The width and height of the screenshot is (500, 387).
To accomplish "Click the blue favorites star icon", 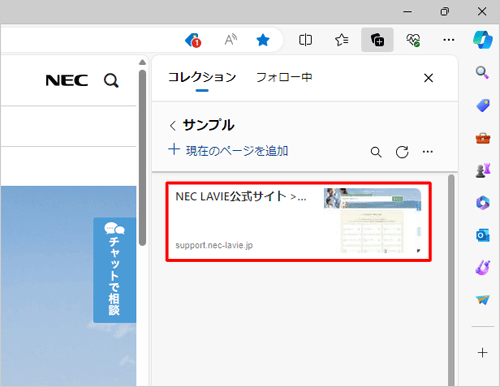I will point(263,40).
